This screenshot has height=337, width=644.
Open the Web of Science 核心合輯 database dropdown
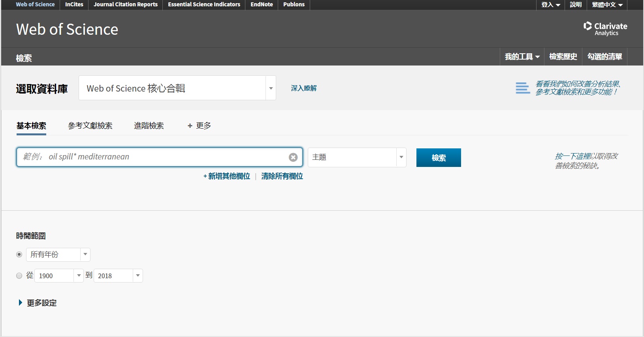(x=177, y=88)
